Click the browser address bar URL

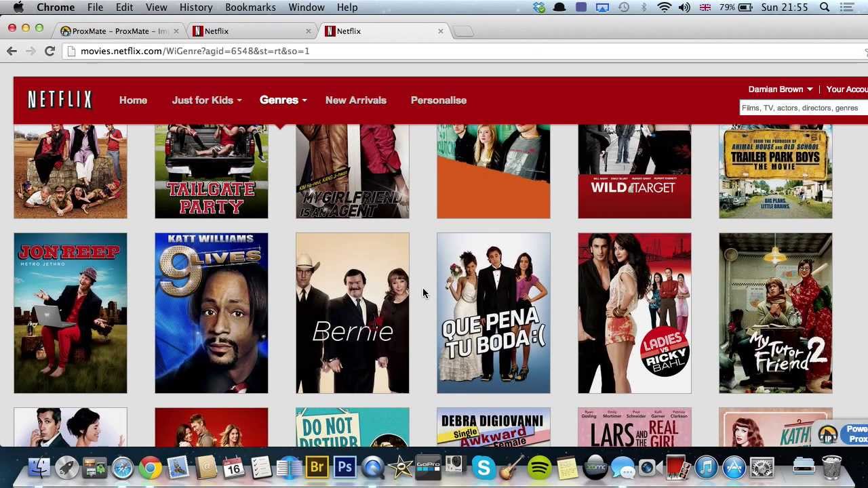tap(195, 51)
